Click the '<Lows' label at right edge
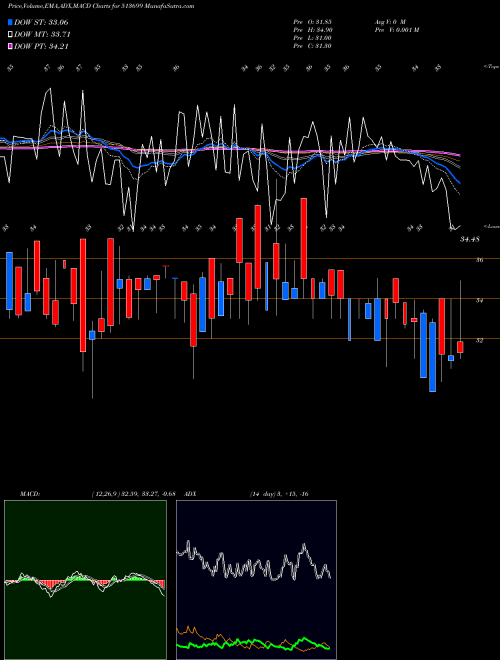Viewport: 500px width, 660px height. [x=491, y=226]
